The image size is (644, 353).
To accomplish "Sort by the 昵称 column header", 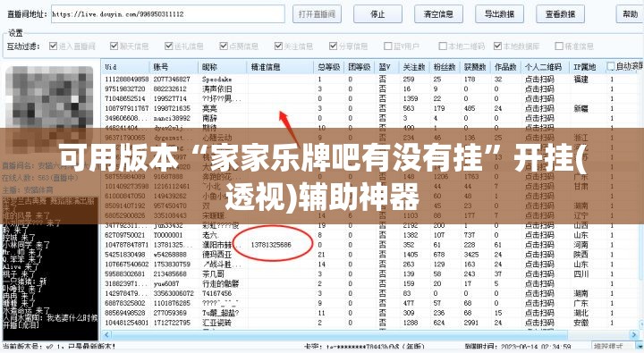I will click(x=223, y=67).
